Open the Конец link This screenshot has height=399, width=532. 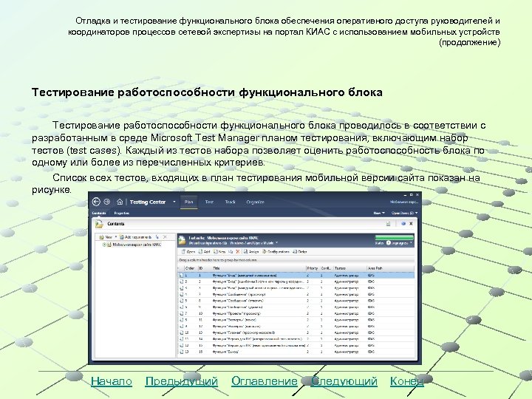pyautogui.click(x=407, y=381)
